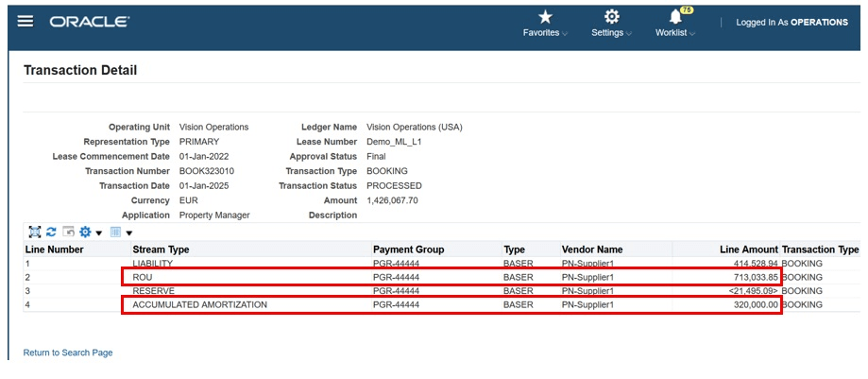Click the column view icon in toolbar
The width and height of the screenshot is (868, 379).
[115, 232]
